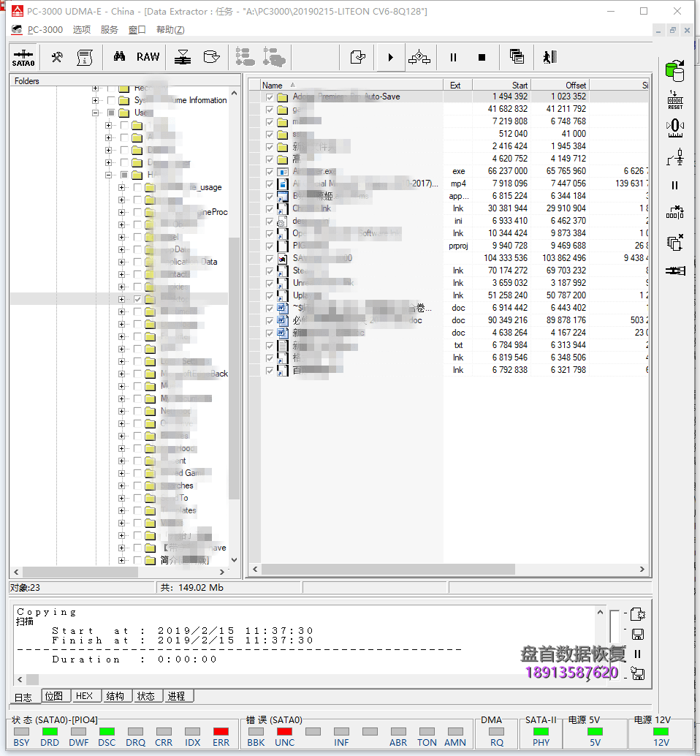Sort file list by Offset column
The height and width of the screenshot is (756, 700).
[x=560, y=86]
